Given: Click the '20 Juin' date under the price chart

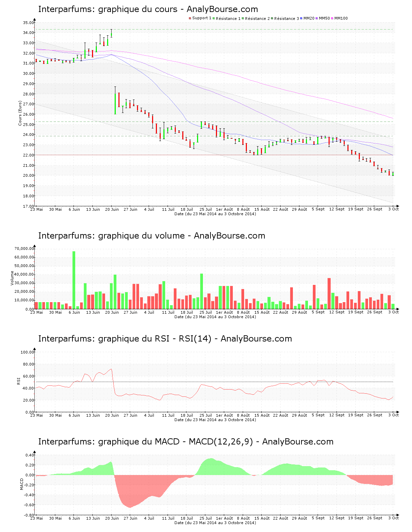Looking at the screenshot, I should point(112,209).
